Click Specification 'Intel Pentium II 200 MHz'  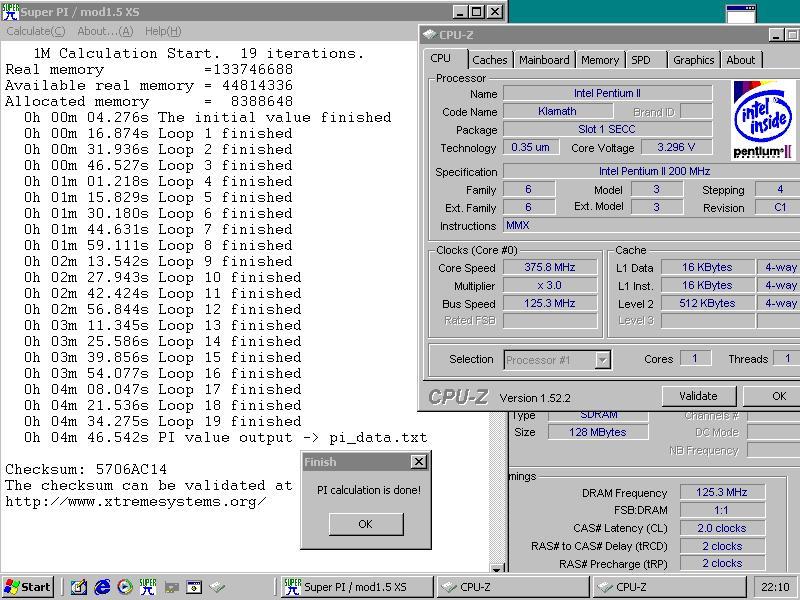pos(654,171)
